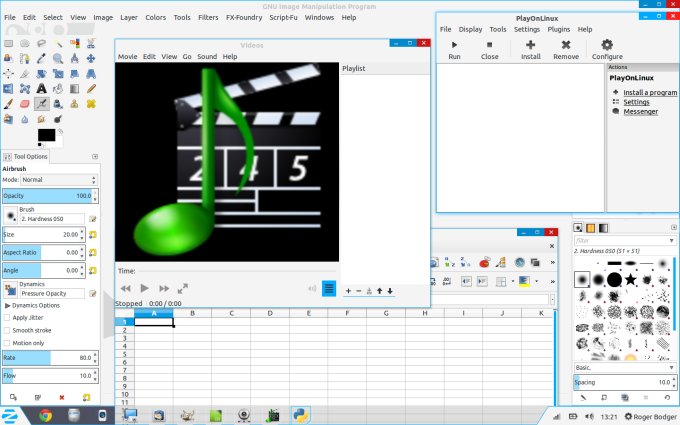
Task: Select column C header in the spreadsheet
Action: 230,313
